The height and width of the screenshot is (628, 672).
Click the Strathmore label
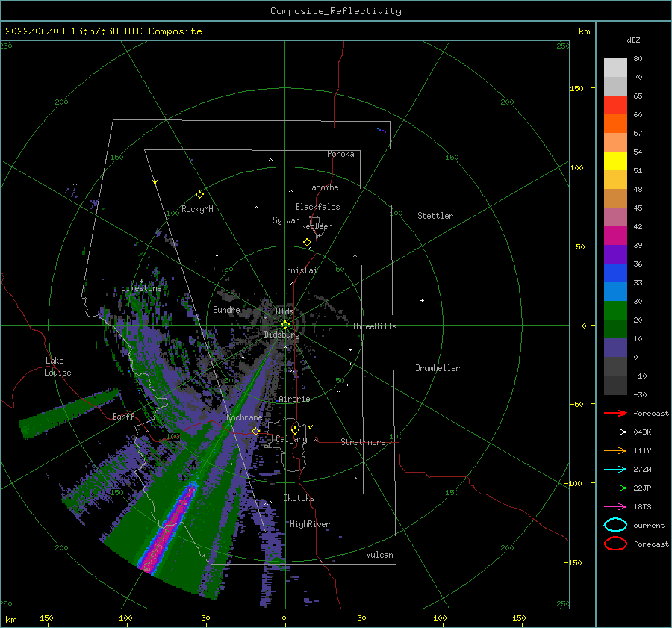(x=363, y=442)
